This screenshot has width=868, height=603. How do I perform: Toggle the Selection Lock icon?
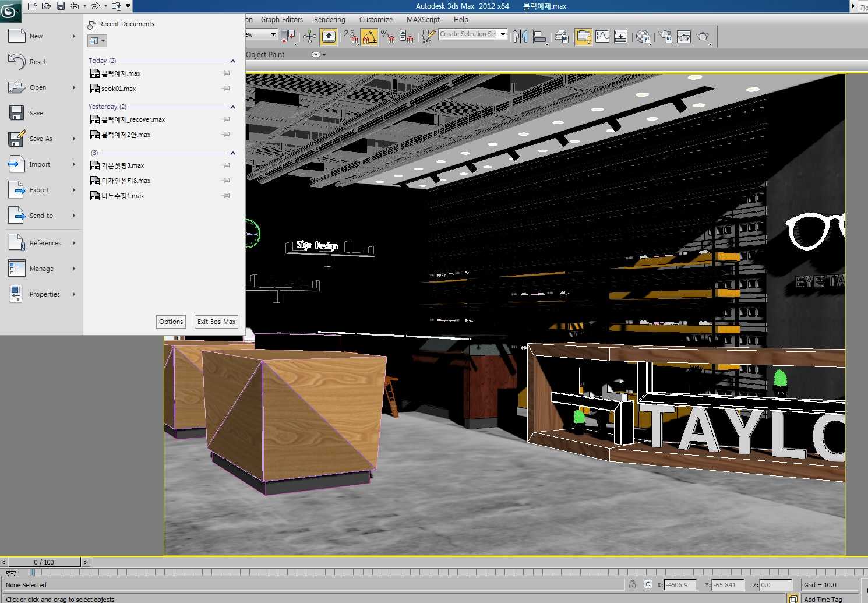(632, 584)
